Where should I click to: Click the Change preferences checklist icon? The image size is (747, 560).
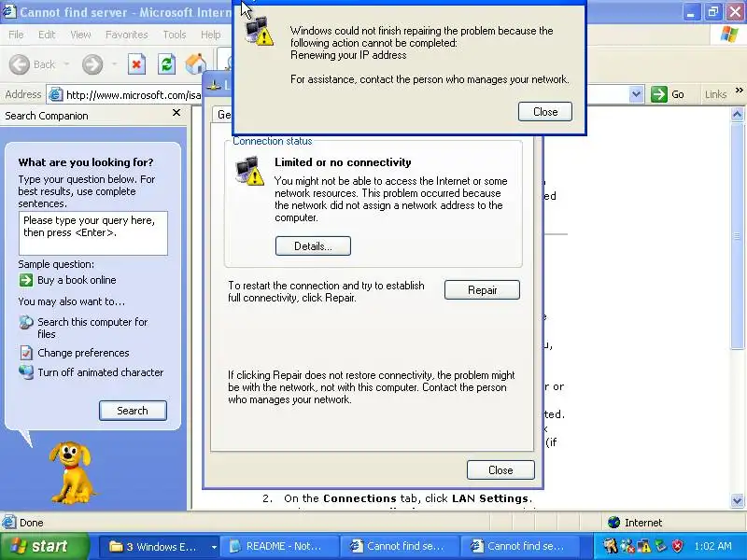coord(26,353)
